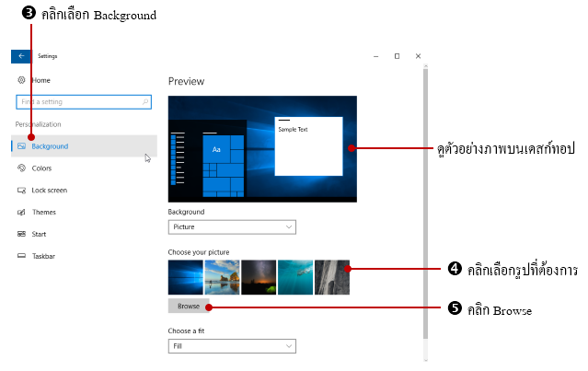
Task: Choose the gray rock cliff wallpaper thumbnail
Action: 332,277
